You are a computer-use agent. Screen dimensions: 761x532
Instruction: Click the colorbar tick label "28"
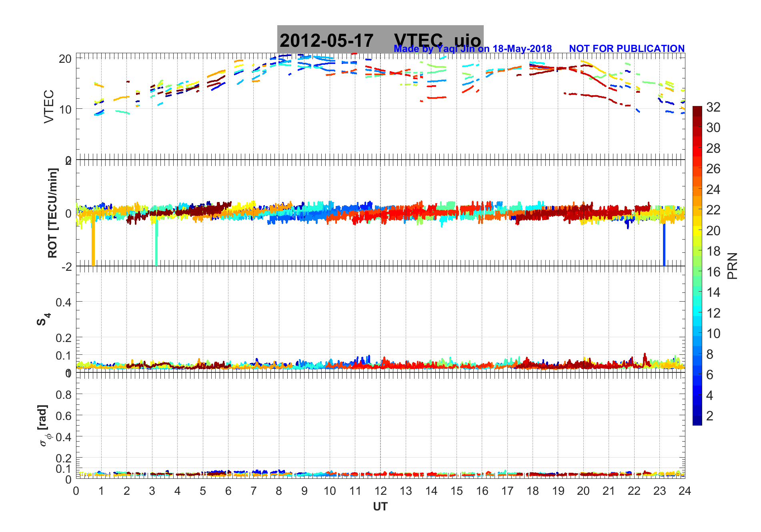pyautogui.click(x=713, y=148)
